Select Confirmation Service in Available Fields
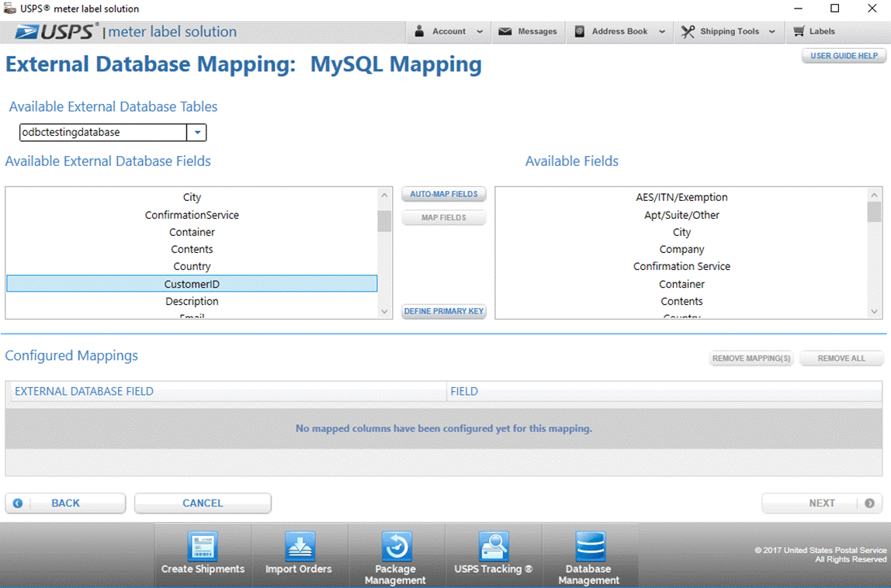 click(x=681, y=266)
